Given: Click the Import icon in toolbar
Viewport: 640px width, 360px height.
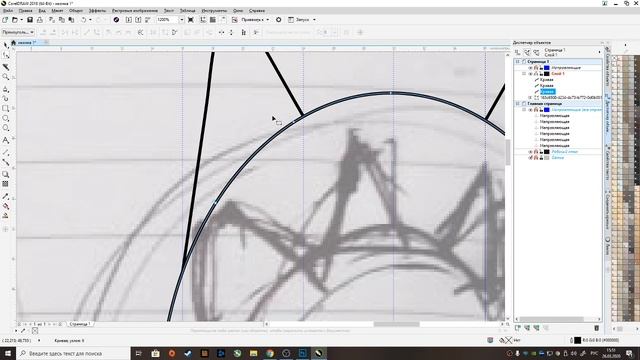Looking at the screenshot, I should [129, 20].
